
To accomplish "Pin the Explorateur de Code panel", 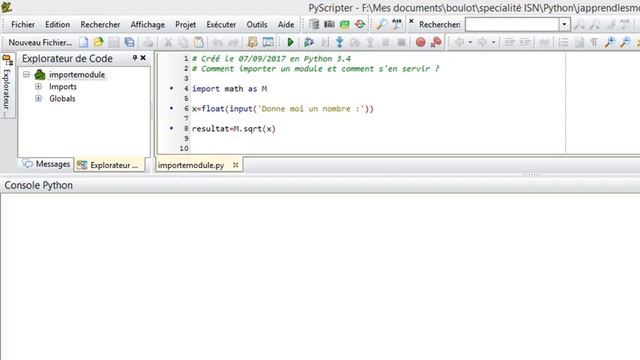I will click(x=135, y=58).
